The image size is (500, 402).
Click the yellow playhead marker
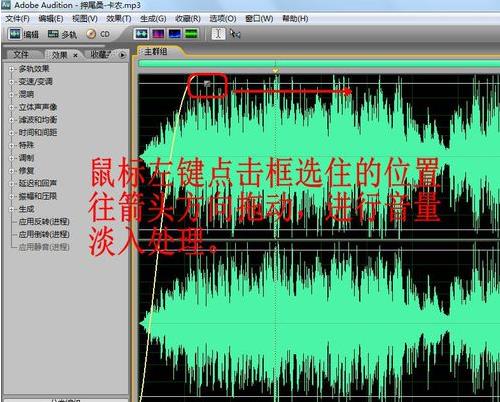275,70
